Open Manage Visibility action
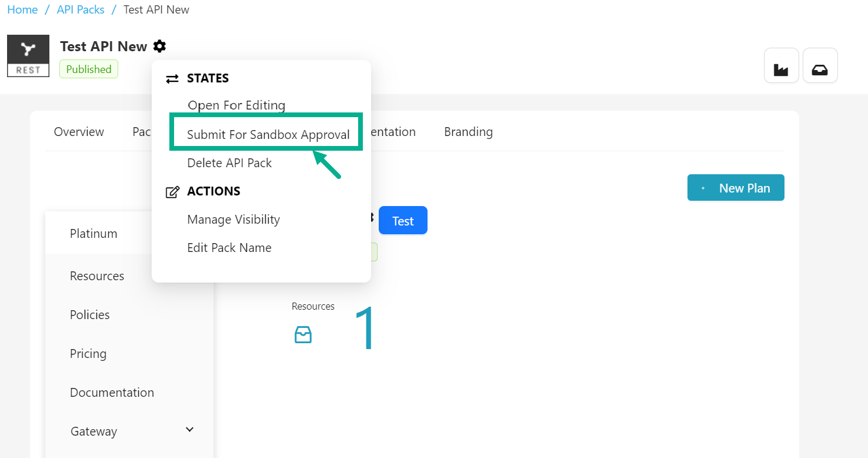 233,220
